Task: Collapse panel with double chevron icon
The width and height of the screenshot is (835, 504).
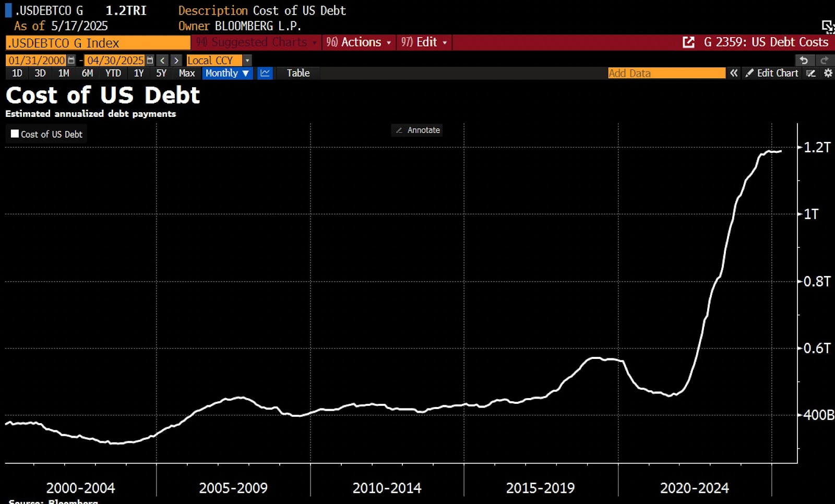Action: (x=734, y=73)
